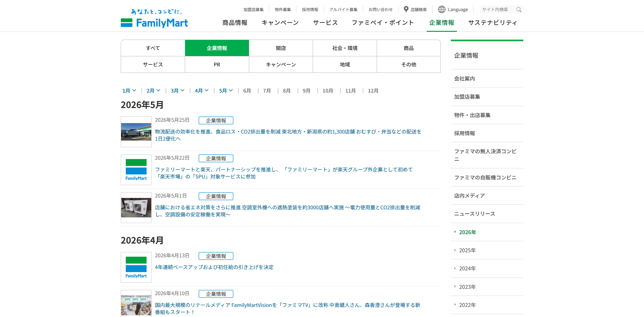Select the green 企業情報 category tab

click(x=217, y=48)
